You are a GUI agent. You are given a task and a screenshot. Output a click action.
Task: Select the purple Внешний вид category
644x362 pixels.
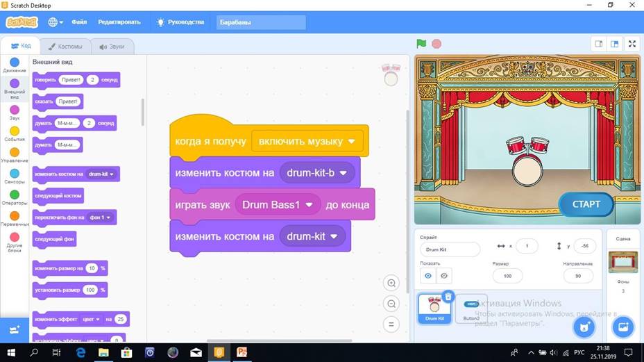[15, 85]
